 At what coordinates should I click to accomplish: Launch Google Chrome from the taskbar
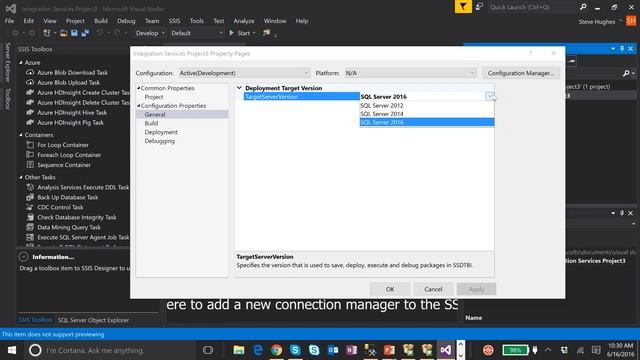[277, 350]
